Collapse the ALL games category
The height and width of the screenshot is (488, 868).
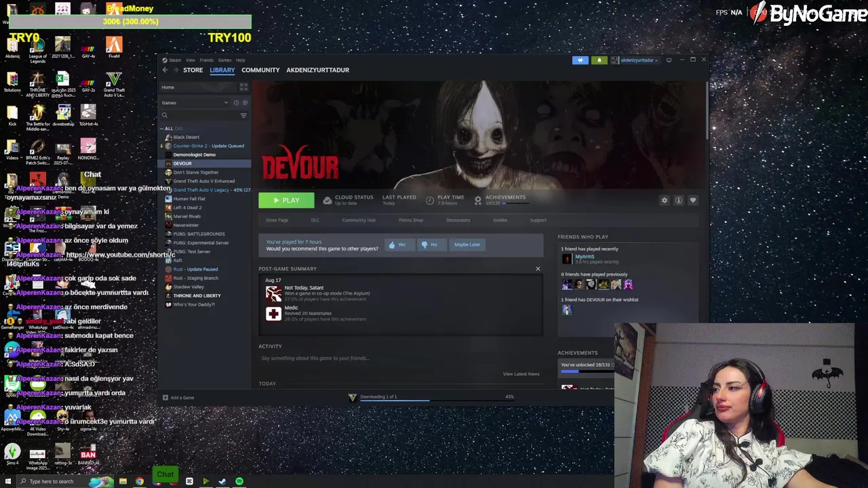coord(163,128)
